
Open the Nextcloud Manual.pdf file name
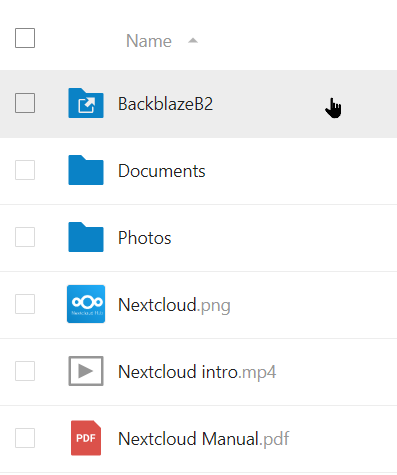204,439
